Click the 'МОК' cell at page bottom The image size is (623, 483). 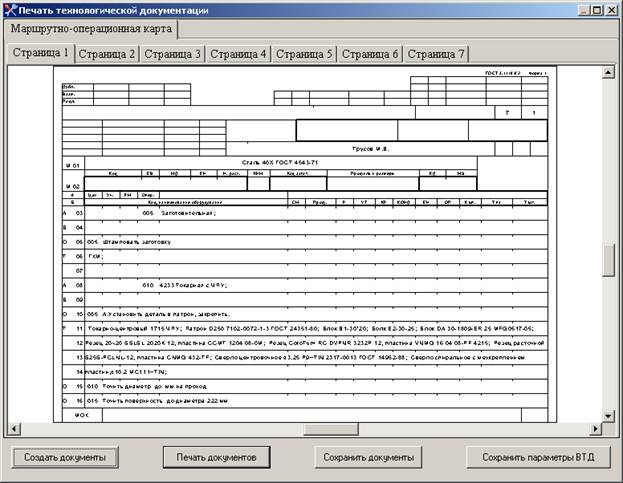pyautogui.click(x=82, y=415)
